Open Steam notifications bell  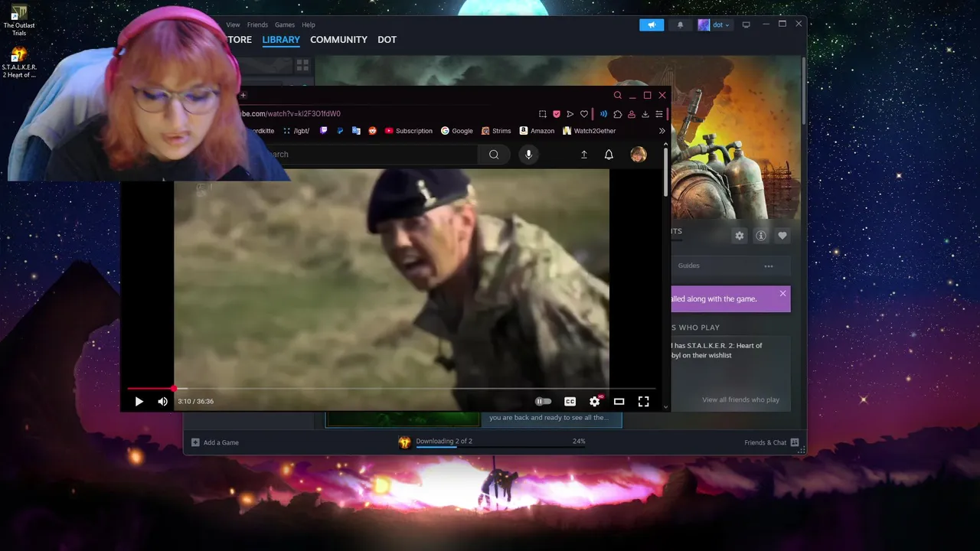[x=680, y=24]
